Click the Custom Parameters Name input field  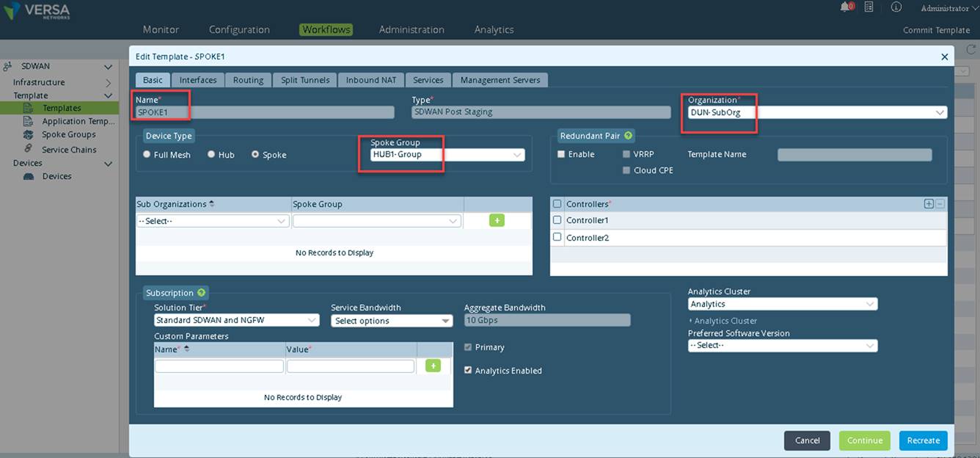click(219, 366)
